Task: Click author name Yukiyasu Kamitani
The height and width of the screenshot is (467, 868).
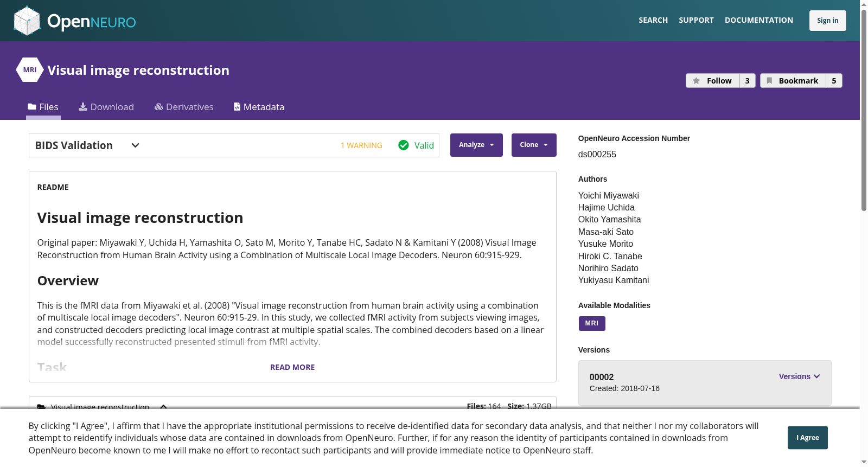Action: pyautogui.click(x=614, y=280)
